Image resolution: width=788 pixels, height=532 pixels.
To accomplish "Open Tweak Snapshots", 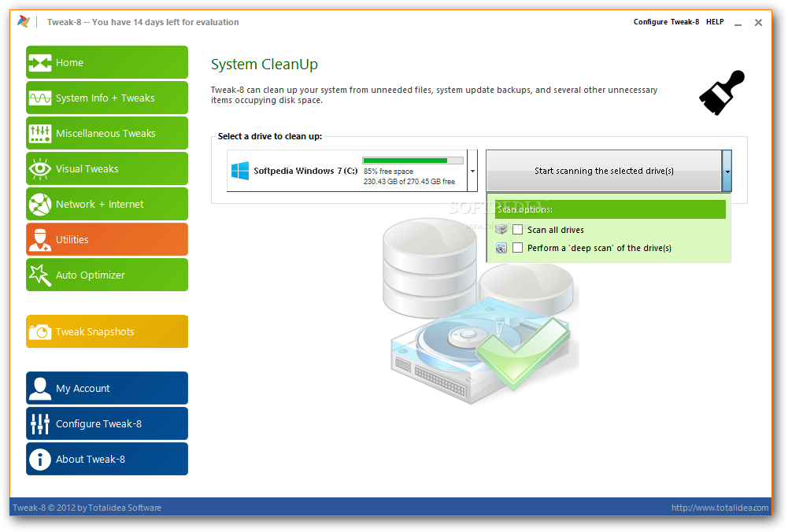I will tap(107, 331).
